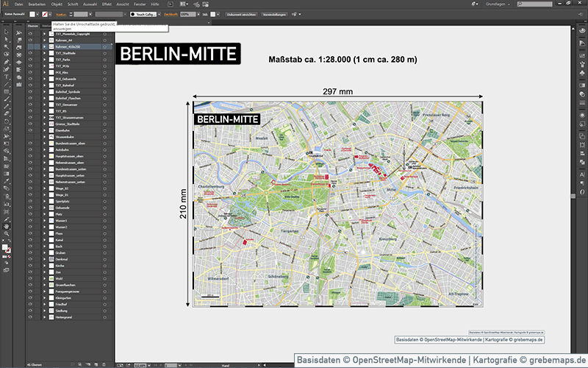This screenshot has width=588, height=368.
Task: Hide the Hintergrund layer
Action: click(30, 316)
